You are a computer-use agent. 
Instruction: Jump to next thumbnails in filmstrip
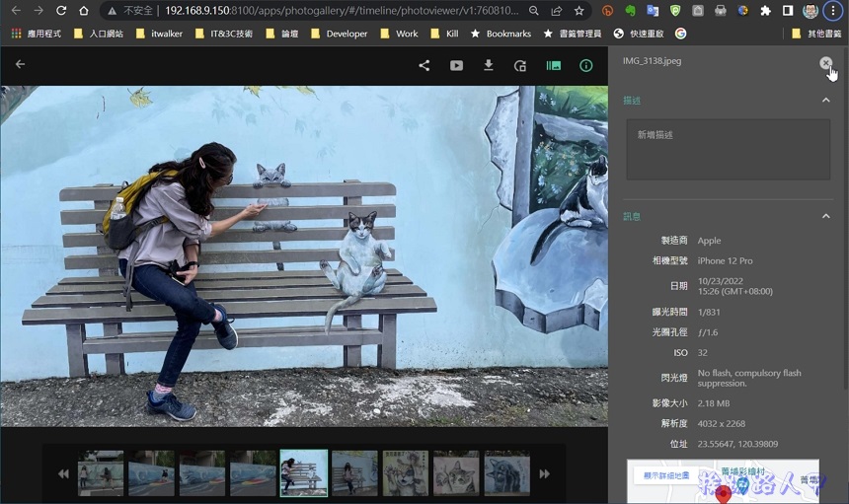(545, 473)
